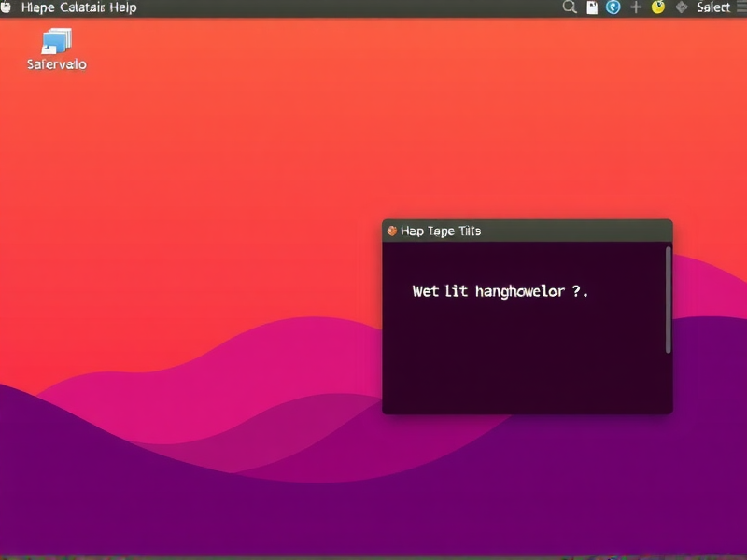Image resolution: width=747 pixels, height=560 pixels.
Task: Click the orange icon in terminal title bar
Action: coord(391,231)
